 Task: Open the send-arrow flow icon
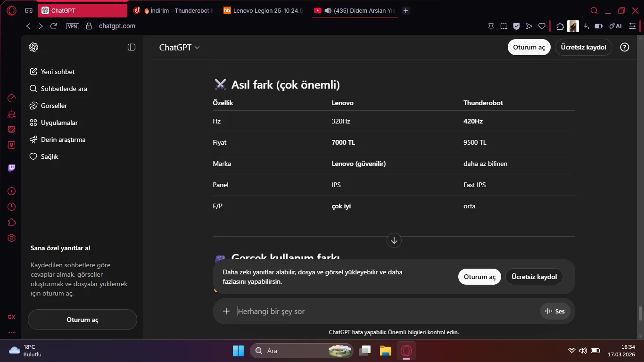tap(529, 26)
